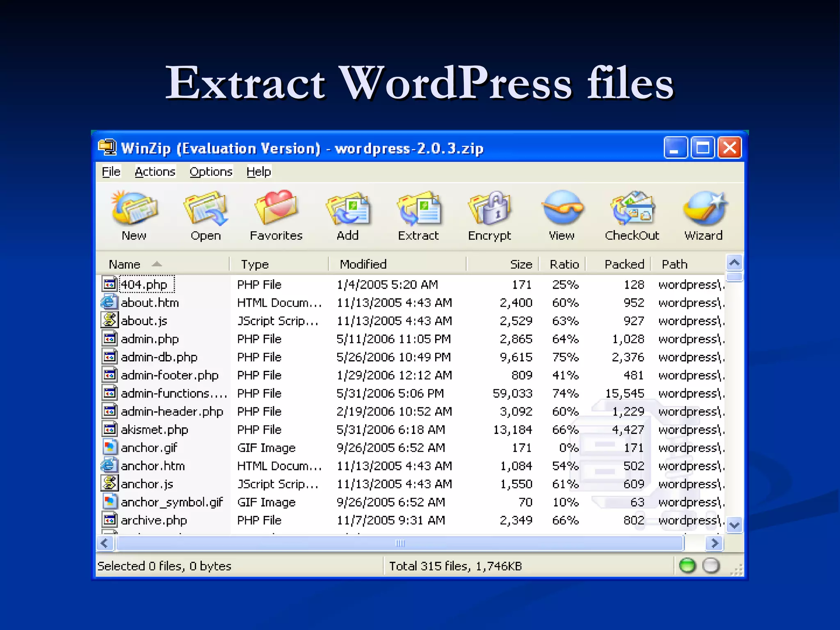This screenshot has height=630, width=840.
Task: Minimize the WinZip window
Action: [676, 148]
